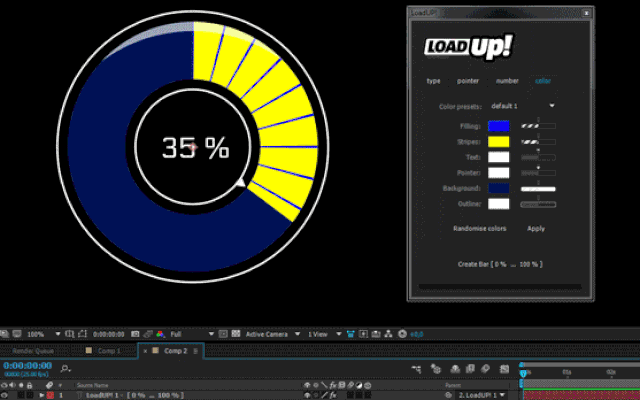Switch to the type tab in LoadUP
The image size is (640, 400).
pyautogui.click(x=433, y=81)
